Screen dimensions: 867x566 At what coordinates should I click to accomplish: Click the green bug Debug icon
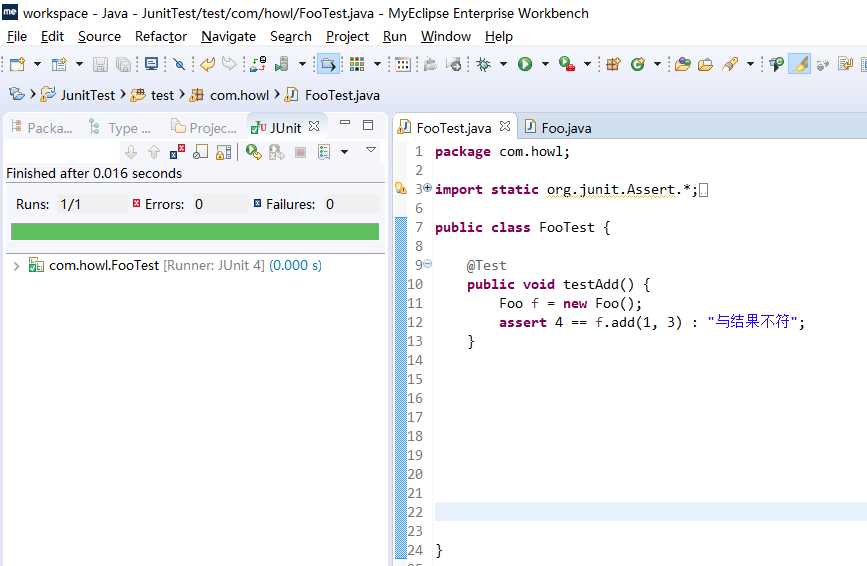484,64
